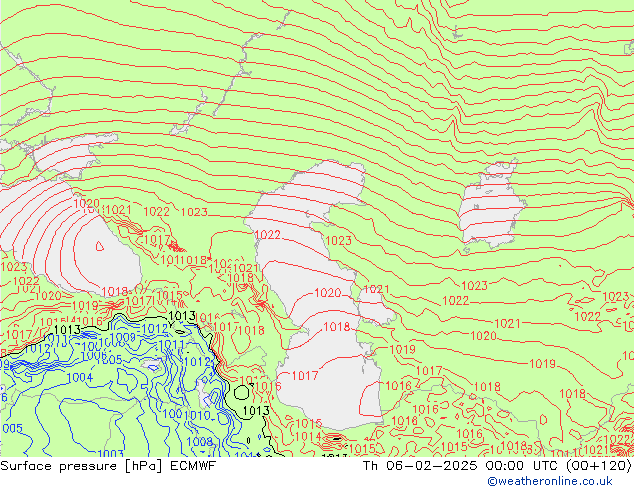The image size is (634, 490).
Task: Click the red '1014' isobar label
Action: 308,437
